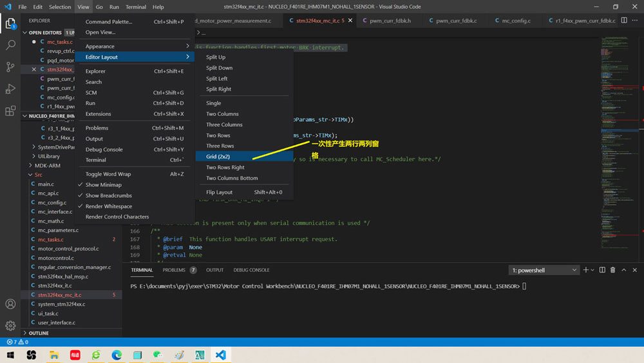
Task: Open the Editor Layout submenu entry
Action: pyautogui.click(x=135, y=57)
